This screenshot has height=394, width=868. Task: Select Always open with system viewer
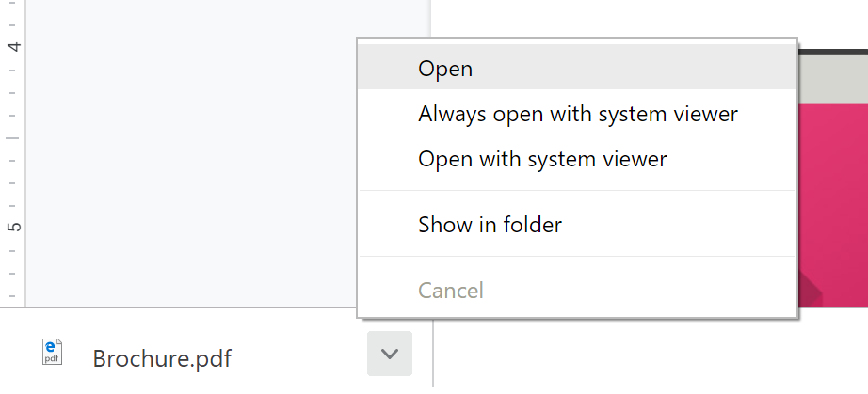[577, 115]
